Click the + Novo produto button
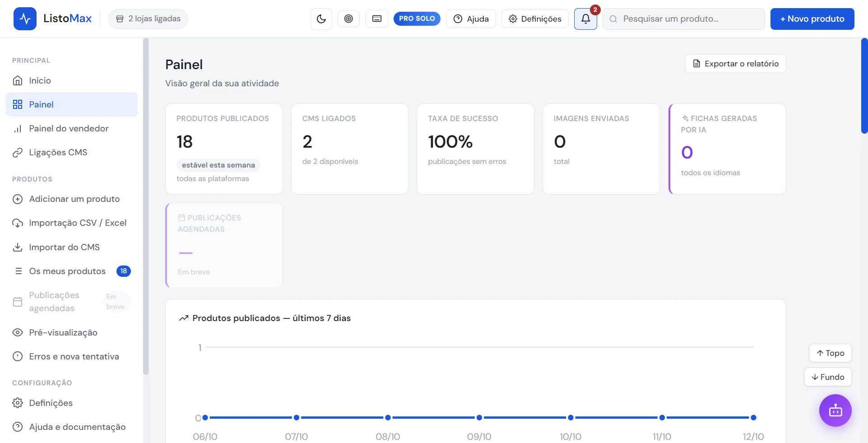The height and width of the screenshot is (443, 868). coord(812,19)
